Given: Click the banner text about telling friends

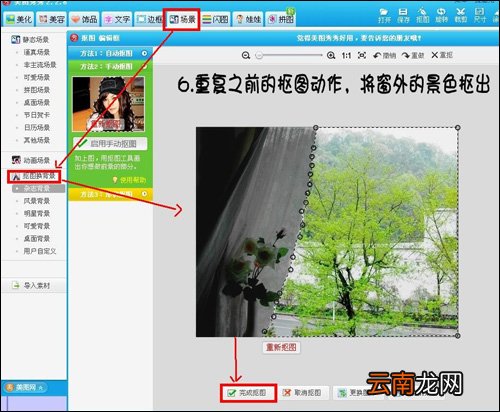Looking at the screenshot, I should 359,38.
